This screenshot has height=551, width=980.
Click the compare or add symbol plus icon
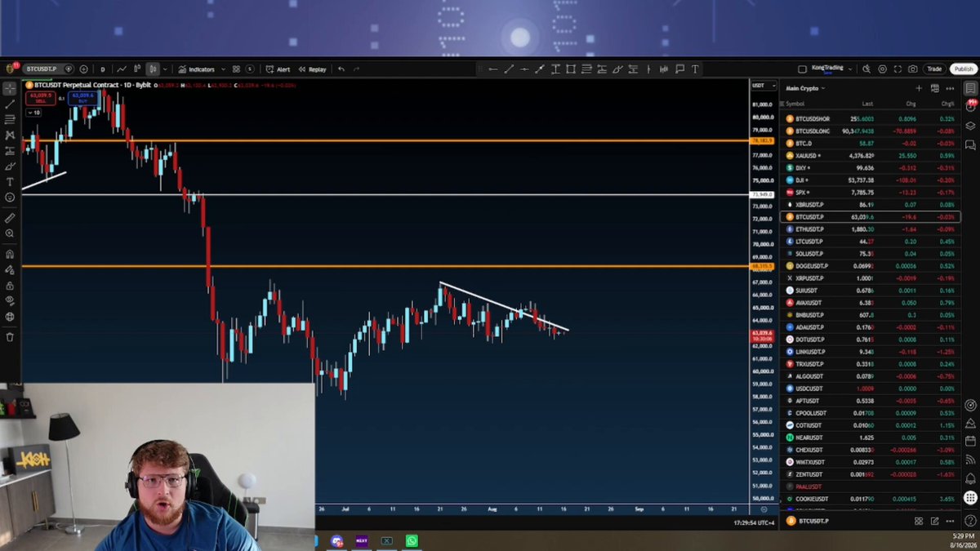(83, 69)
